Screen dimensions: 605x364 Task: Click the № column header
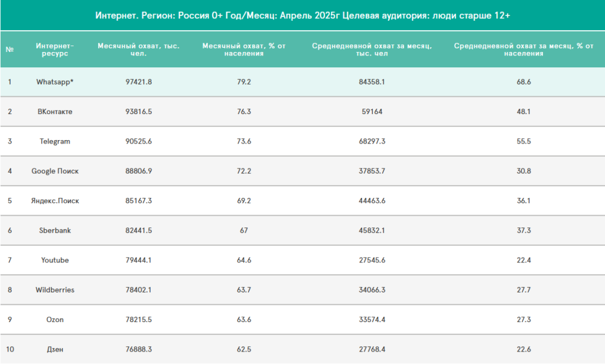pos(9,50)
